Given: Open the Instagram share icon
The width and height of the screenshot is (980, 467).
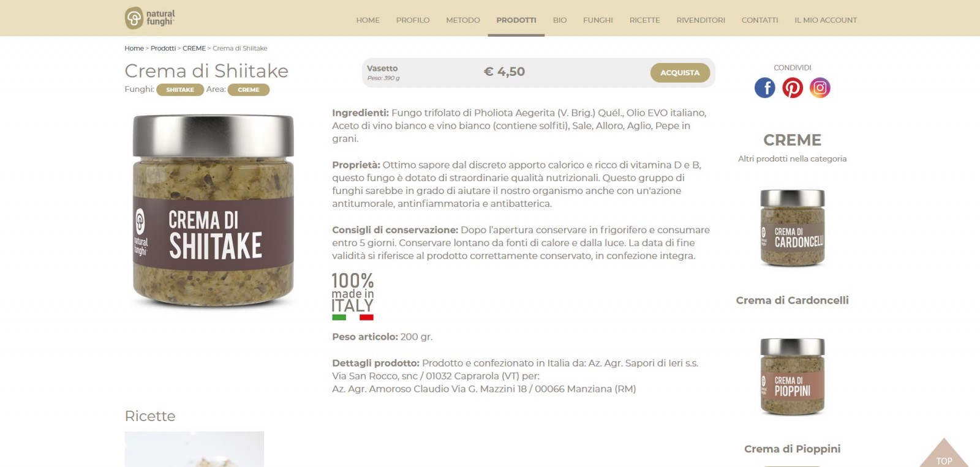Looking at the screenshot, I should point(820,88).
